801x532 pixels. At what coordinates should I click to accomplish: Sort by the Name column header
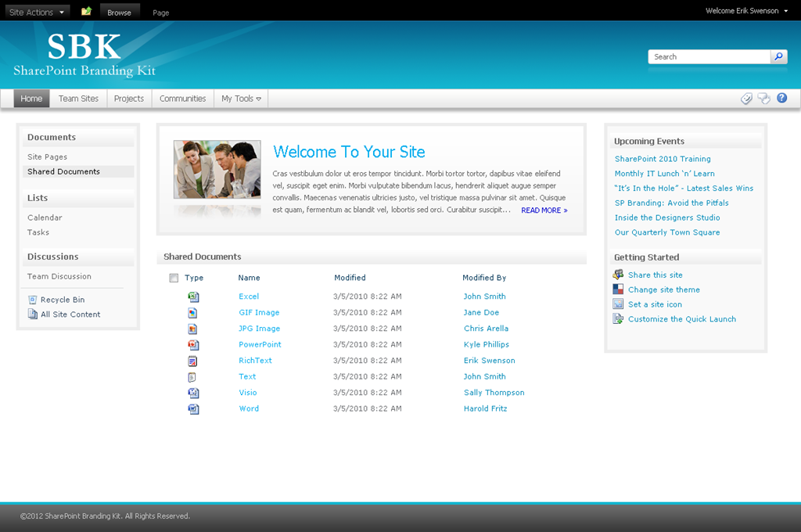point(249,278)
